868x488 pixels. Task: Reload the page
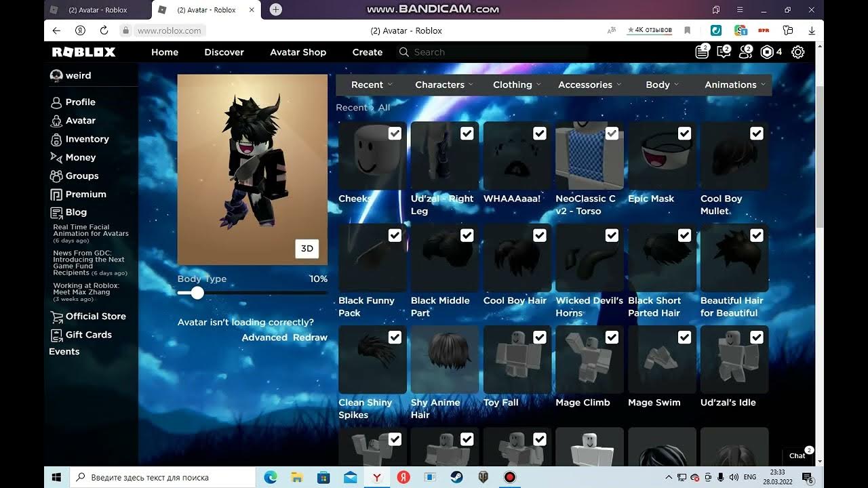[104, 30]
